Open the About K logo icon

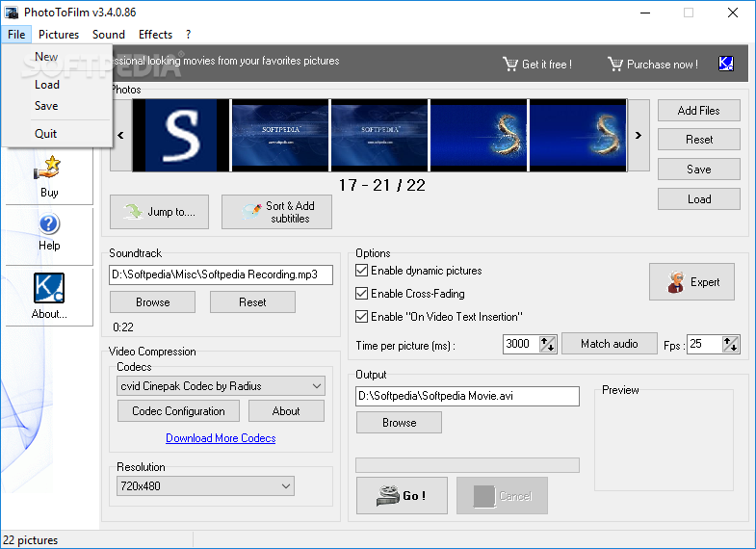click(x=49, y=288)
